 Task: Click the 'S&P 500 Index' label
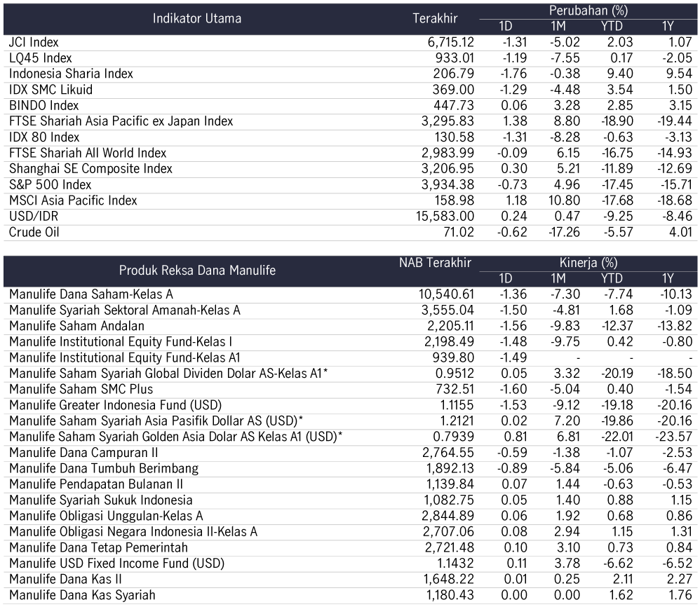point(50,184)
